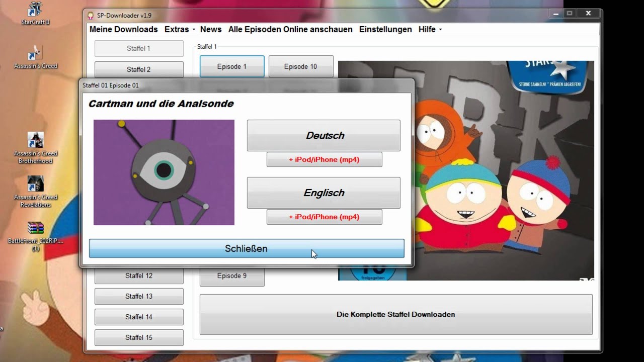Expand the Hilfe dropdown menu
This screenshot has width=644, height=362.
(430, 30)
